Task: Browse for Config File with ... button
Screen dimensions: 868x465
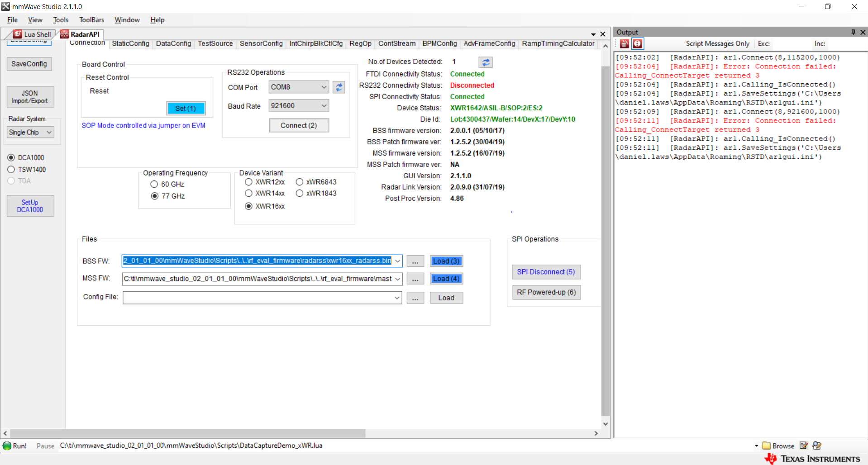Action: pyautogui.click(x=415, y=298)
